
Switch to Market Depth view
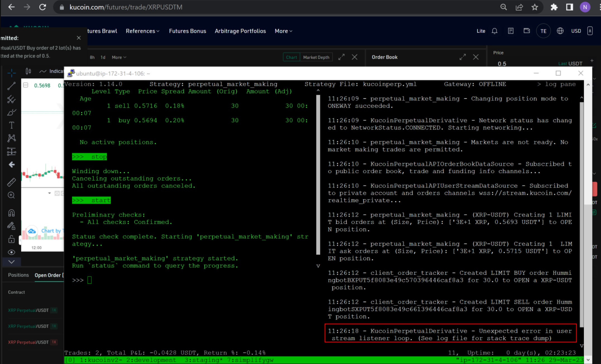[316, 57]
